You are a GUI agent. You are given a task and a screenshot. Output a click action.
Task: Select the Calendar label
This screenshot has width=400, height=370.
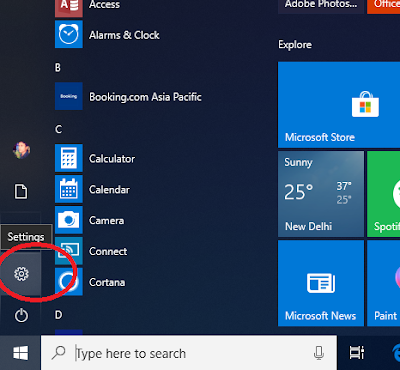[x=109, y=190]
